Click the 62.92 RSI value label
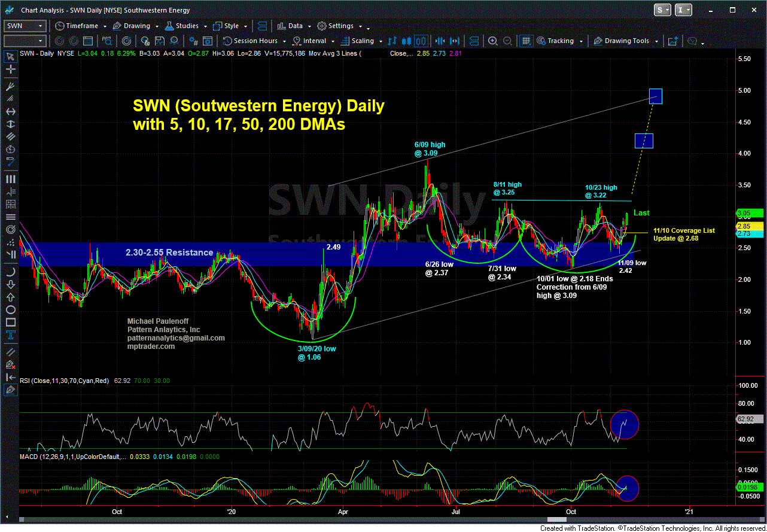The height and width of the screenshot is (532, 767). point(750,419)
